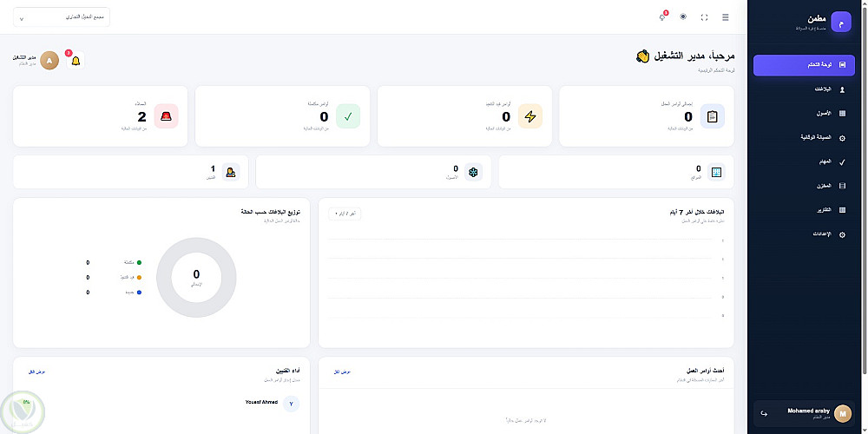Open the top bar notifications bell
The image size is (868, 434).
coord(662,17)
